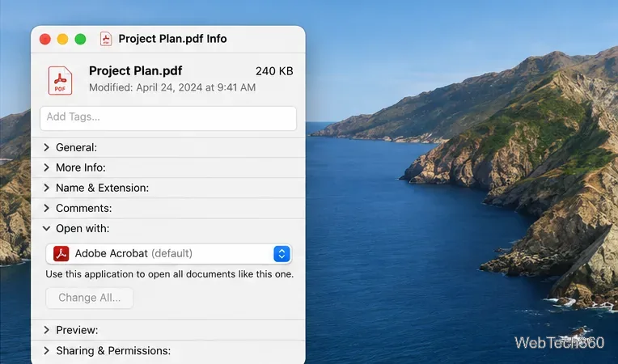Expand the Preview section
The height and width of the screenshot is (364, 618).
tap(46, 330)
